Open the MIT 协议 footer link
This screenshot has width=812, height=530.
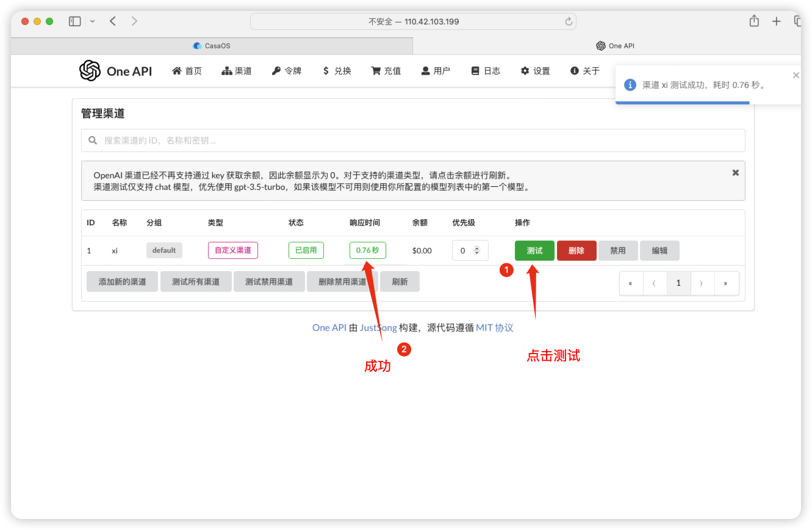[x=495, y=328]
